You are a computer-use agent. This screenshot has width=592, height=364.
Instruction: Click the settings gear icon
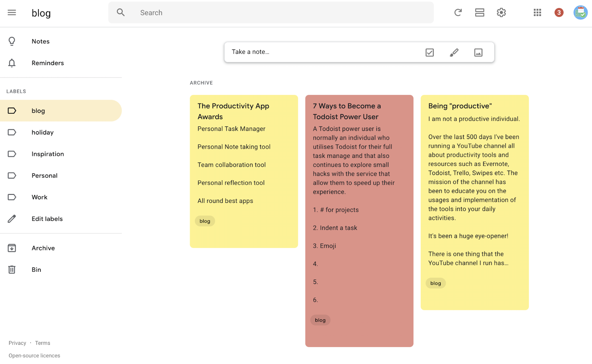501,12
